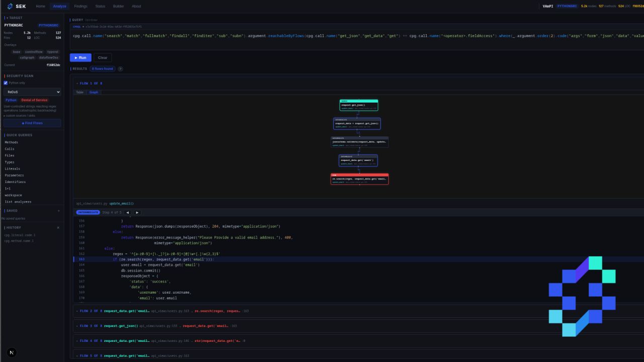
Task: Run the query with the Run button
Action: tap(80, 57)
